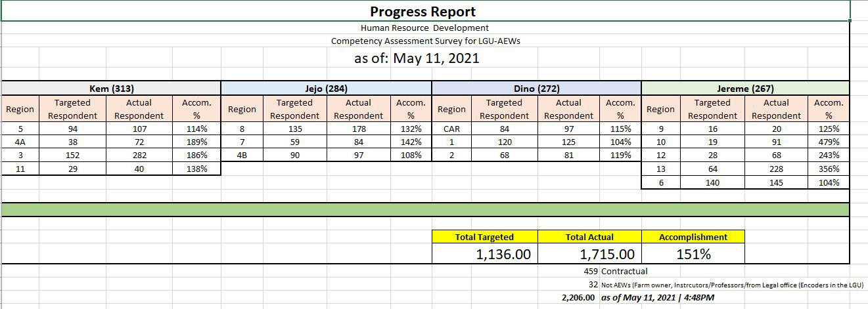This screenshot has width=868, height=309.
Task: Click the 119% accomplishment cell
Action: [620, 155]
